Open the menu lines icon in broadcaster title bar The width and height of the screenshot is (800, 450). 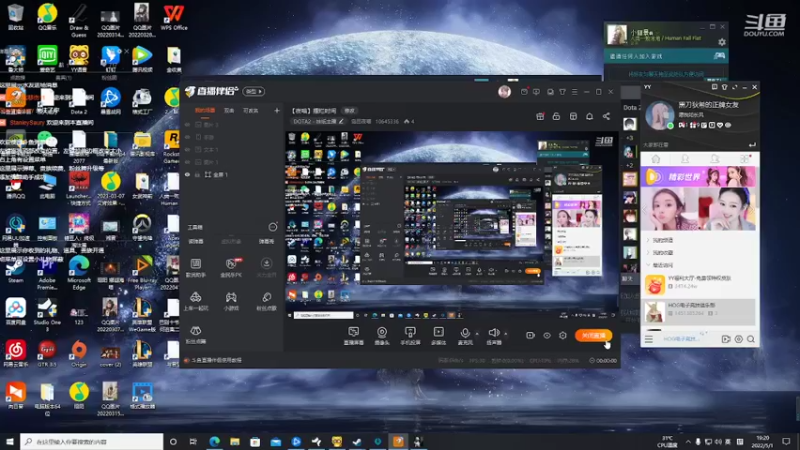click(574, 92)
